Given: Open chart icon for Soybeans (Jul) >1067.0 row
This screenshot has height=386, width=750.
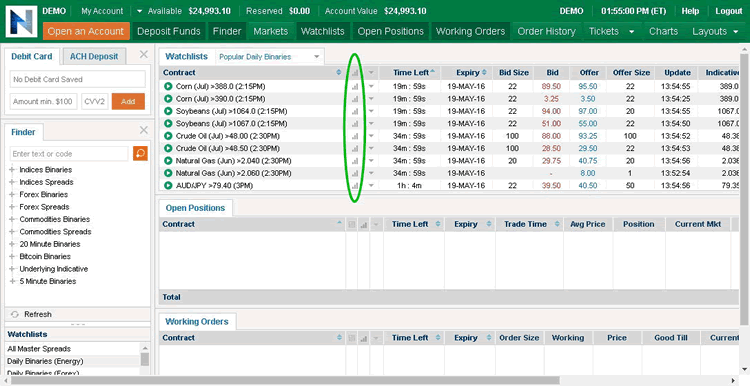Looking at the screenshot, I should pos(354,124).
